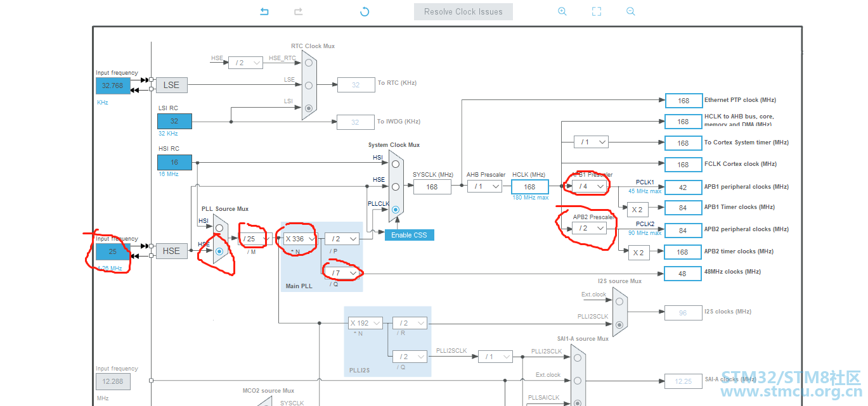Click the I2S clocks value 96
This screenshot has height=406, width=868.
(683, 312)
